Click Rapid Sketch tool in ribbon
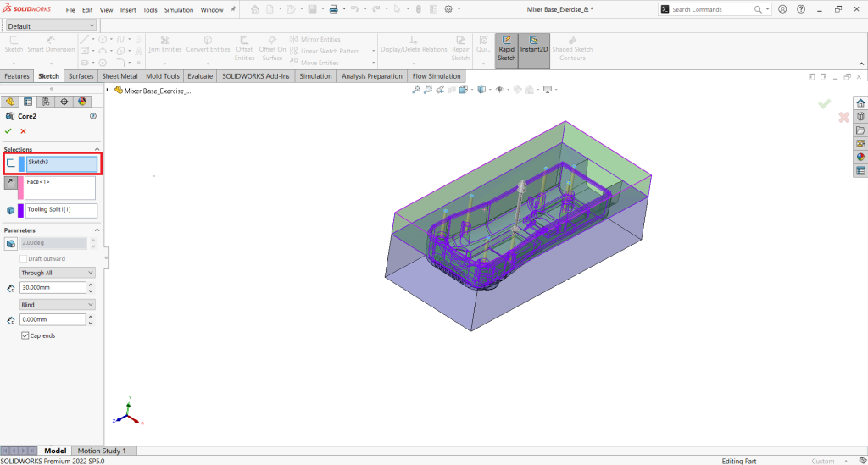The width and height of the screenshot is (868, 465). (506, 48)
